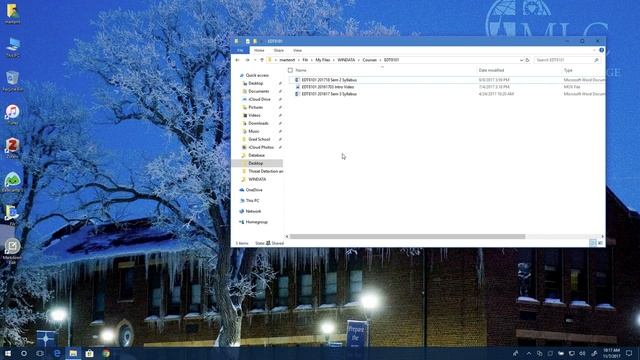Click the Properties quick access icon
640x360 pixels.
(247, 41)
